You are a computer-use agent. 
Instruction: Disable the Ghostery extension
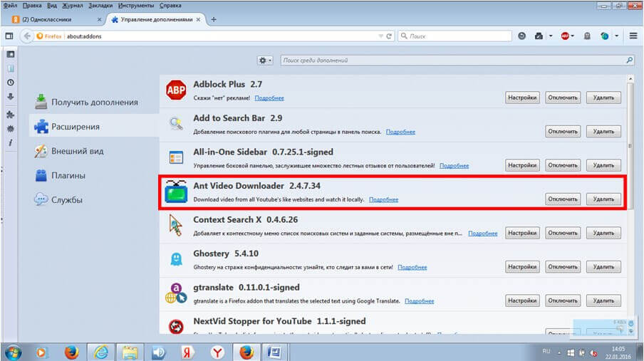[x=563, y=267]
